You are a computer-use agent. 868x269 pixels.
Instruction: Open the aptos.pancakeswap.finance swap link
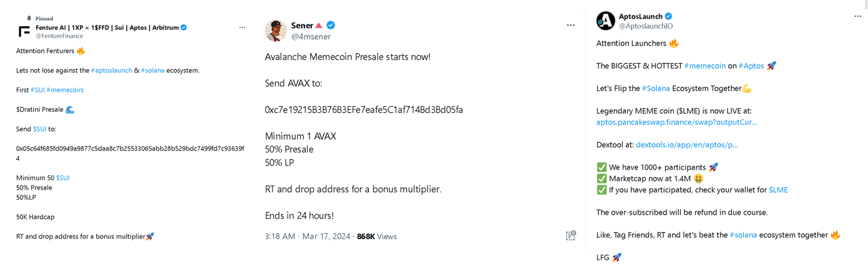(x=676, y=122)
